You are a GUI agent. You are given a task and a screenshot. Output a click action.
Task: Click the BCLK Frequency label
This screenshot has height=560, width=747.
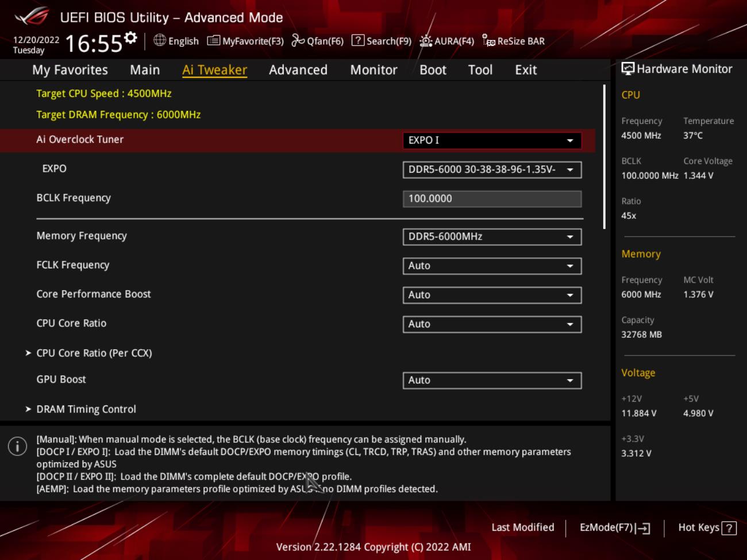click(74, 198)
